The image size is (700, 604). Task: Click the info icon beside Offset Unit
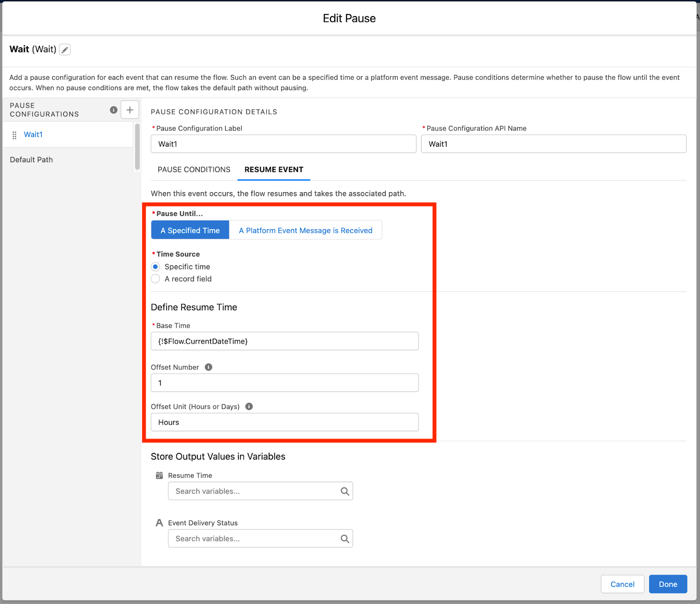pos(248,406)
